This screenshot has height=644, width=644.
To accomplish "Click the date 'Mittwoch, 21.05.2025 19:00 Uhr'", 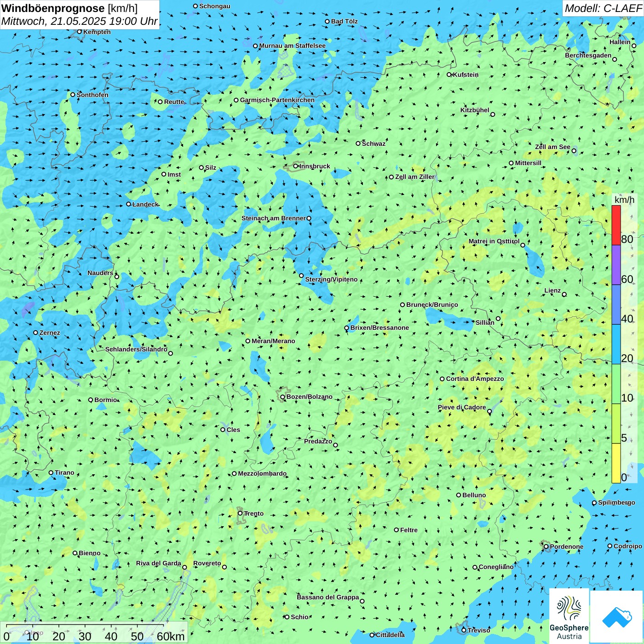I will (79, 21).
